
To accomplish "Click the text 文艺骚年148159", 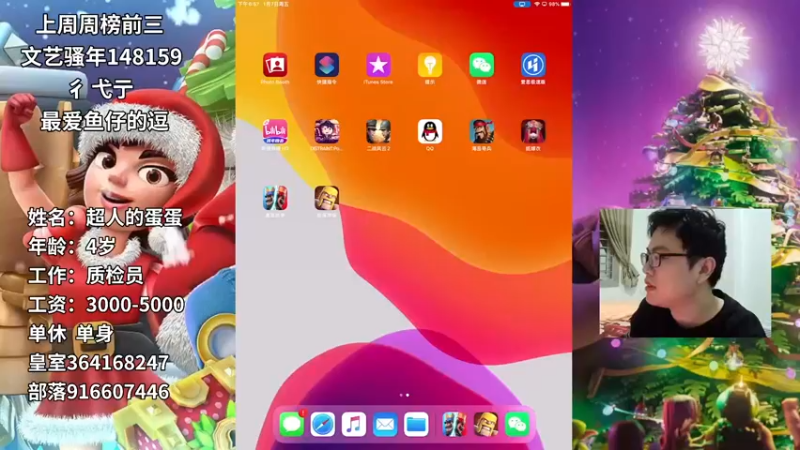I will (x=102, y=57).
